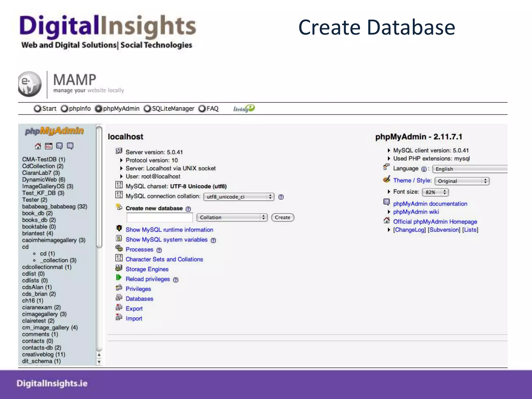The image size is (532, 399).
Task: Click the Privileges users icon
Action: [x=119, y=288]
